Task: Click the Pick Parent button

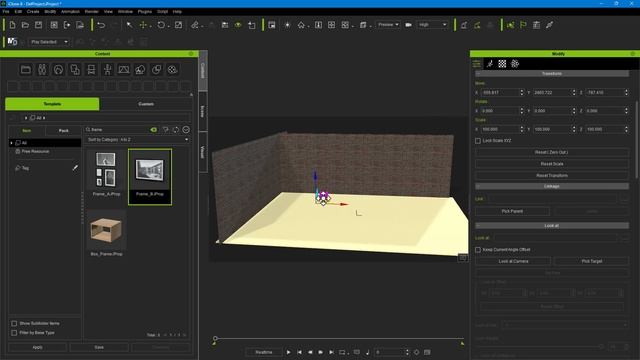Action: point(512,211)
